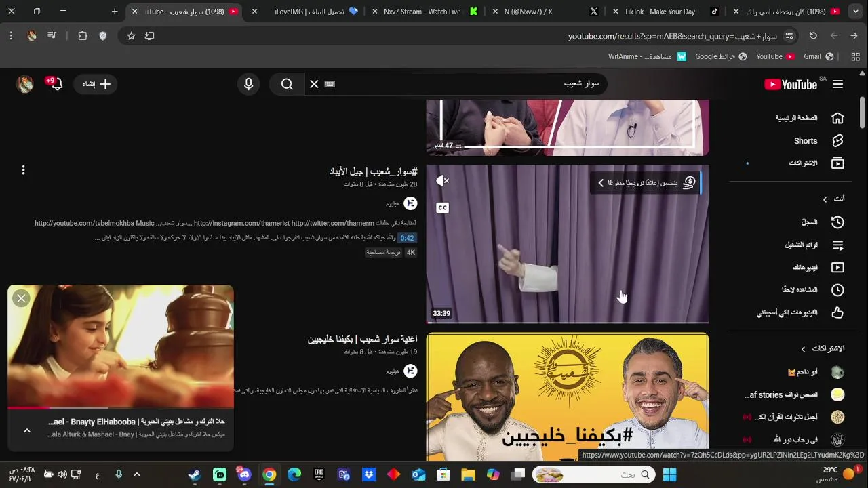Click the magnifier search button

tap(287, 84)
